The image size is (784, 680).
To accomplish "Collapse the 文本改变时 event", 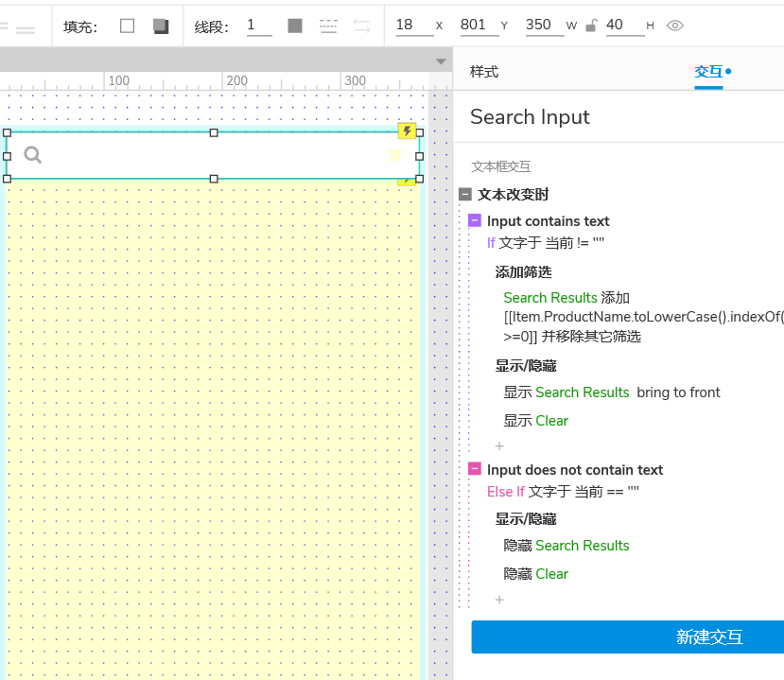I will (x=465, y=195).
